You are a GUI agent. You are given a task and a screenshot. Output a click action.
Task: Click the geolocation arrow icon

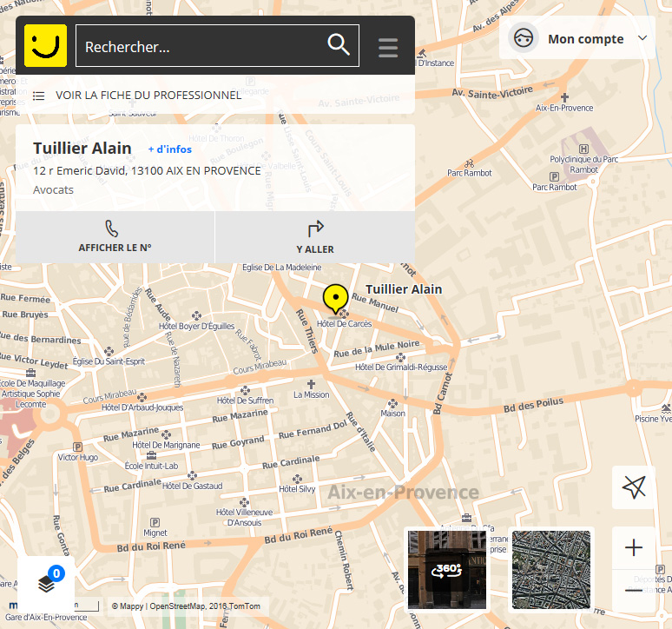pos(634,487)
